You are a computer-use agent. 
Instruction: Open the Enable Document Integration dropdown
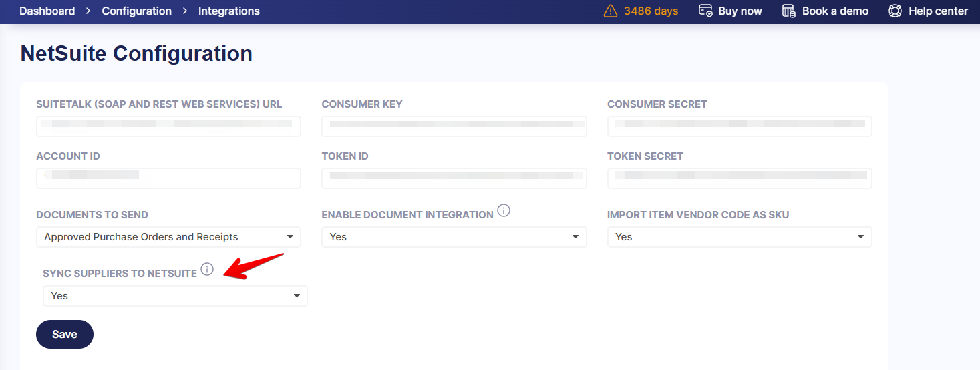point(454,237)
